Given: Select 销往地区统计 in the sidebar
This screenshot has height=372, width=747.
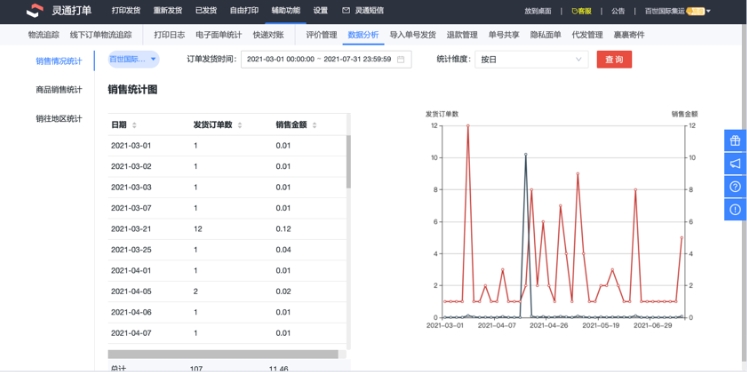Looking at the screenshot, I should 59,119.
